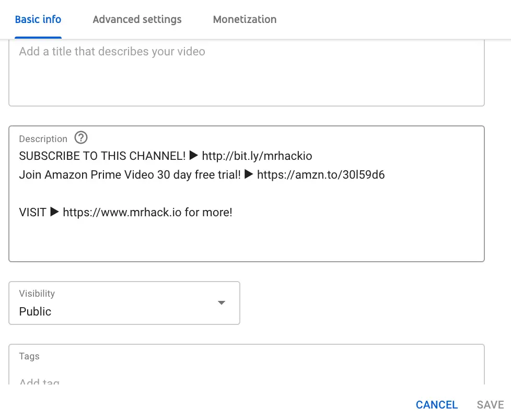Open the Monetization tab
This screenshot has width=511, height=420.
[x=245, y=19]
